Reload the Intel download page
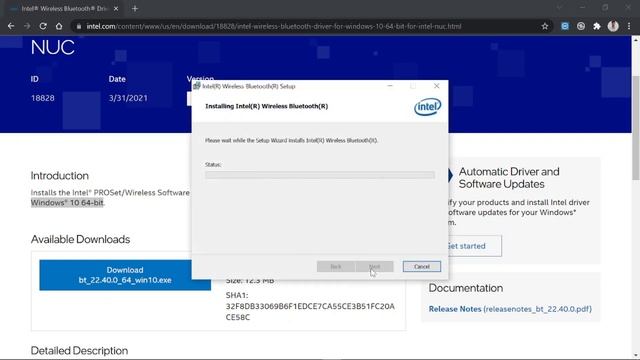 43,26
